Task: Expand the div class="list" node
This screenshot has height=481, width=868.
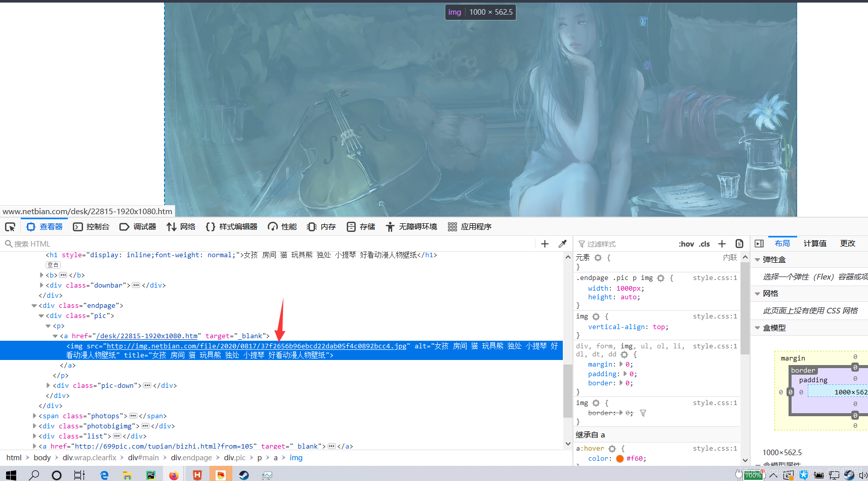Action: pos(34,436)
